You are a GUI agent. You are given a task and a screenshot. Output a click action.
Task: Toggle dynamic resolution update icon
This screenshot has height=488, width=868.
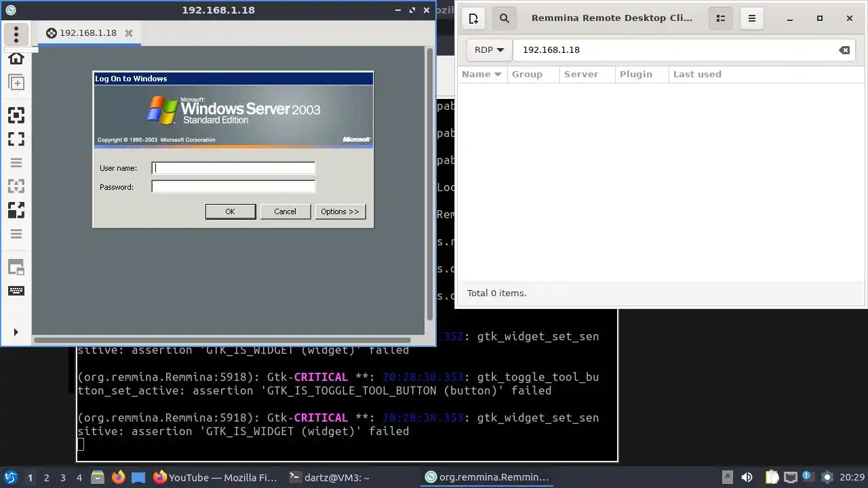pyautogui.click(x=16, y=186)
